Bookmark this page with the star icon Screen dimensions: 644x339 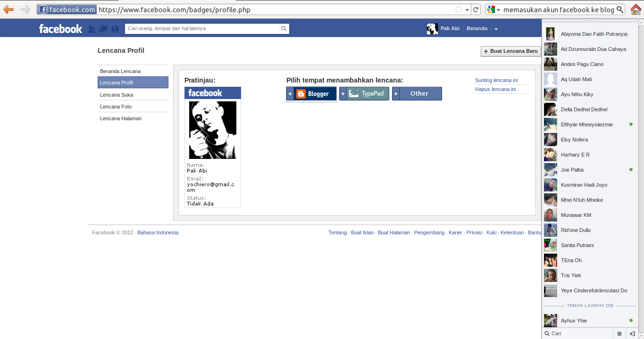[458, 9]
